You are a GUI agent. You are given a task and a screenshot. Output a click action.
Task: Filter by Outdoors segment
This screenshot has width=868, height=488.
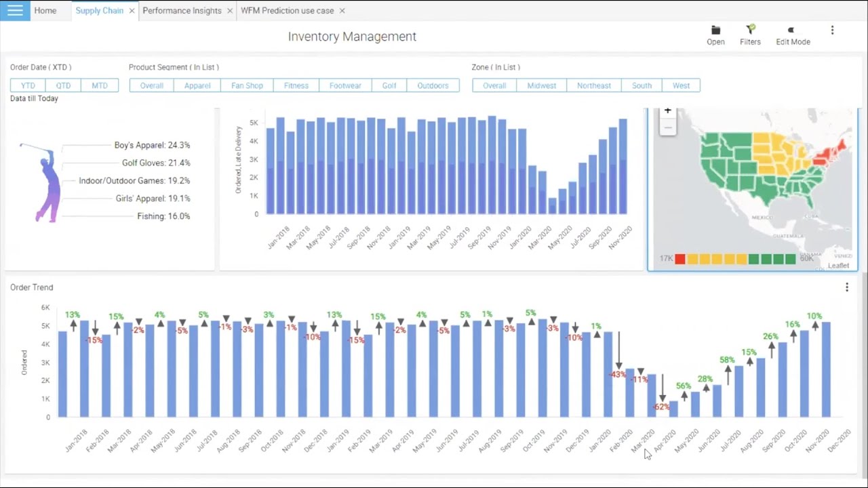coord(433,85)
